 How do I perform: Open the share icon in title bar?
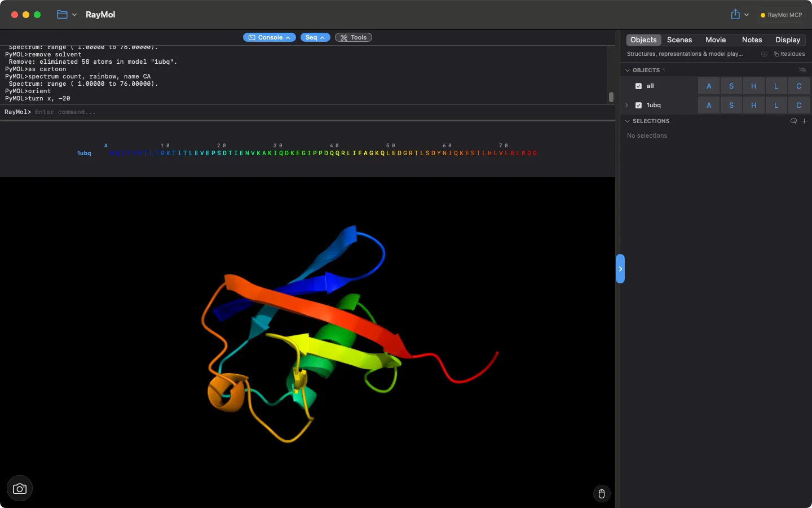click(735, 15)
